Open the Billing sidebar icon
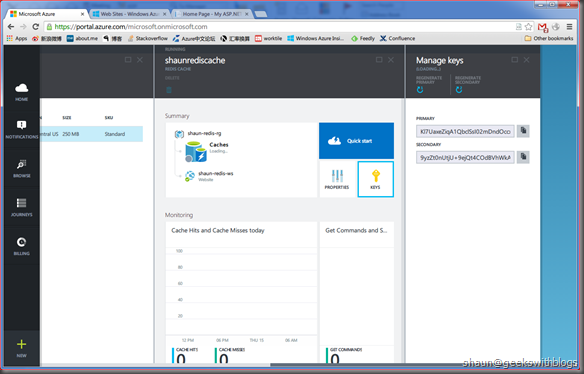584x374 pixels. [22, 242]
